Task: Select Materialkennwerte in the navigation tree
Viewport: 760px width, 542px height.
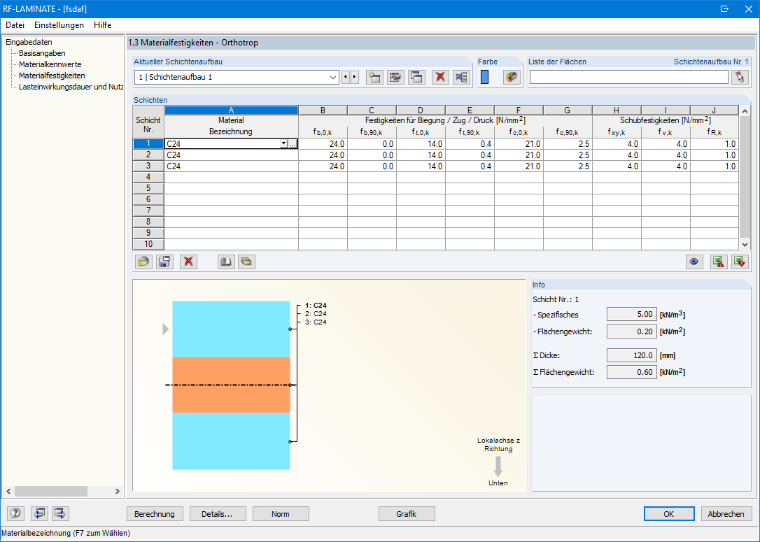Action: pyautogui.click(x=50, y=64)
